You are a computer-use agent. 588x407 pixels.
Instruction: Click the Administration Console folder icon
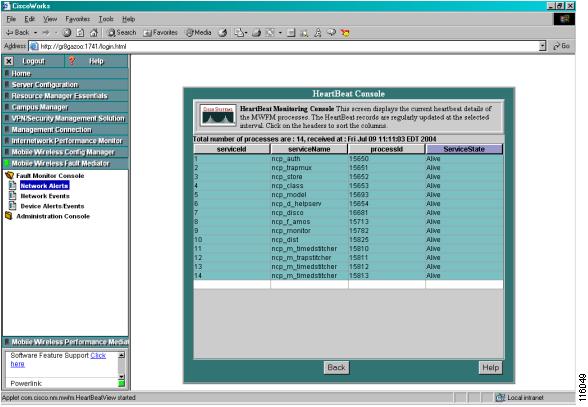click(9, 216)
